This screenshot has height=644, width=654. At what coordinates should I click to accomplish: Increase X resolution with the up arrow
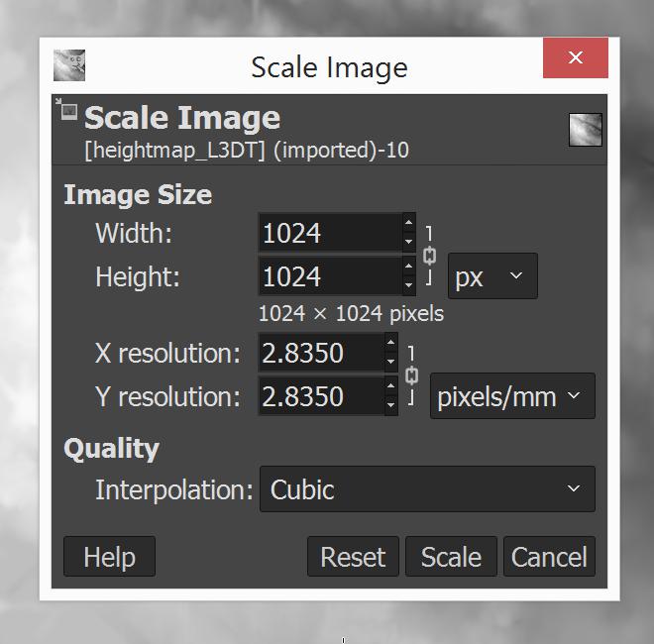390,343
